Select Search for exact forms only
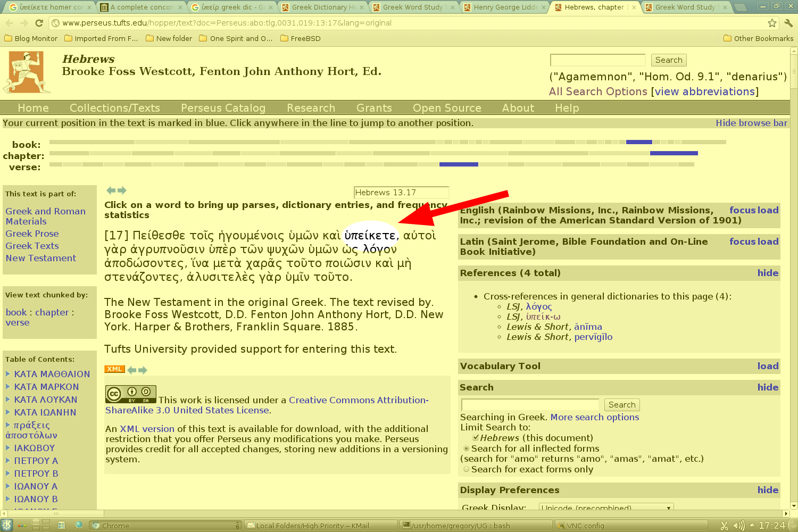This screenshot has width=798, height=532. pos(466,469)
